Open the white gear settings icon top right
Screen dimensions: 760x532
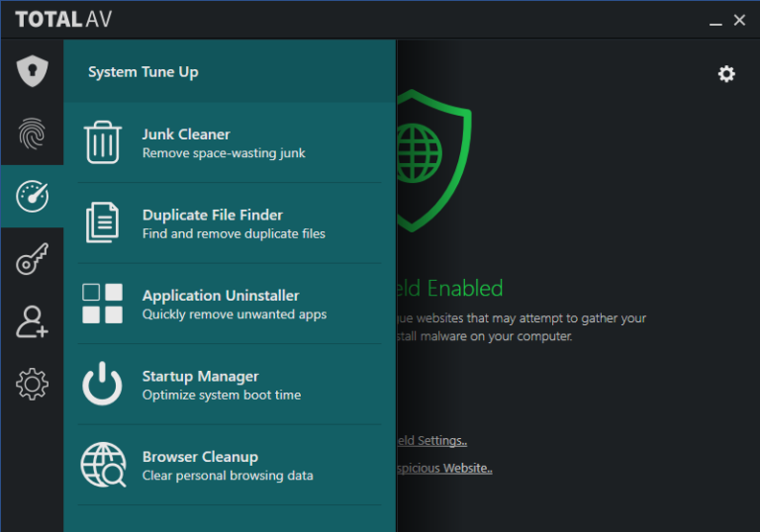pyautogui.click(x=726, y=74)
